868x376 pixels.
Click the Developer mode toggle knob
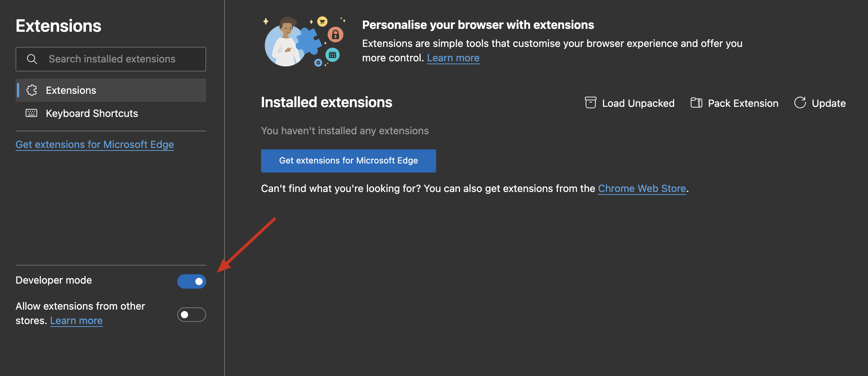[200, 281]
